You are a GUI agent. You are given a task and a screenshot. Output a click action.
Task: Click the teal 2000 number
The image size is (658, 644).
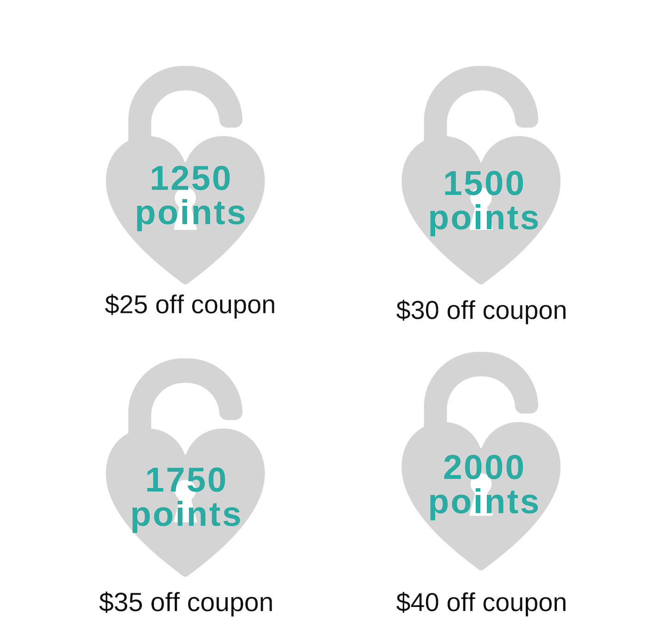483,467
